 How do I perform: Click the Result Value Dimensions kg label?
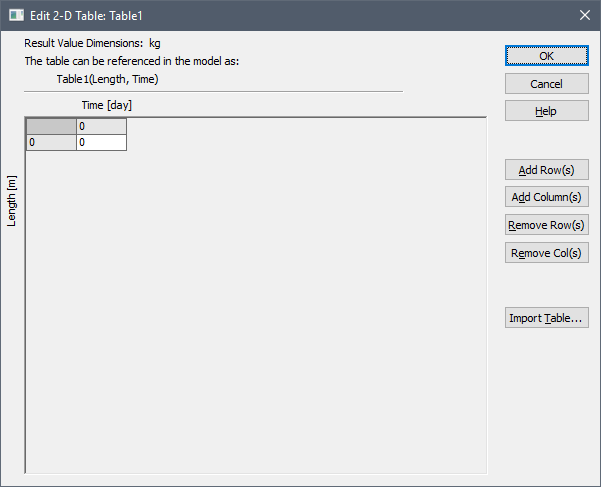tap(92, 43)
